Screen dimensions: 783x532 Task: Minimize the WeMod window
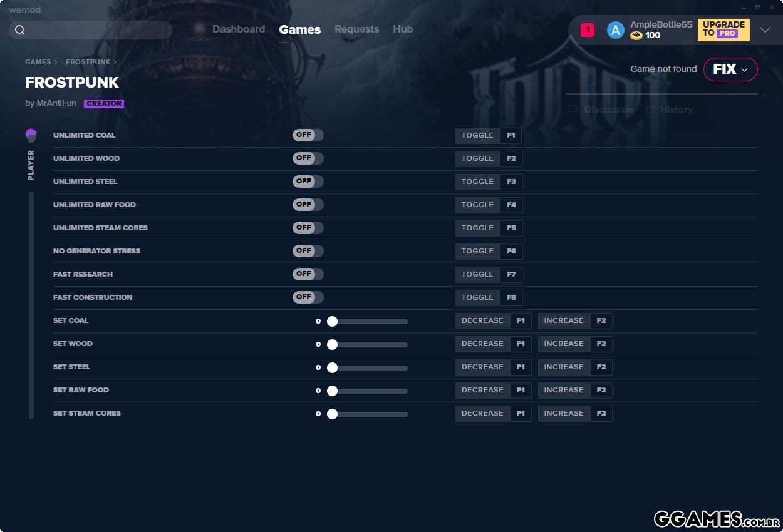[743, 7]
